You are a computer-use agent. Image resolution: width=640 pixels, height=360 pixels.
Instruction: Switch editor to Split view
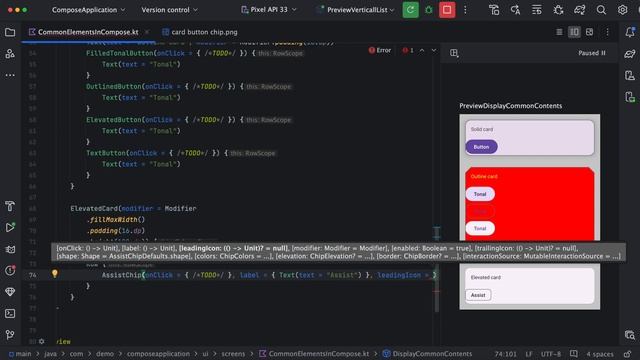pyautogui.click(x=574, y=32)
